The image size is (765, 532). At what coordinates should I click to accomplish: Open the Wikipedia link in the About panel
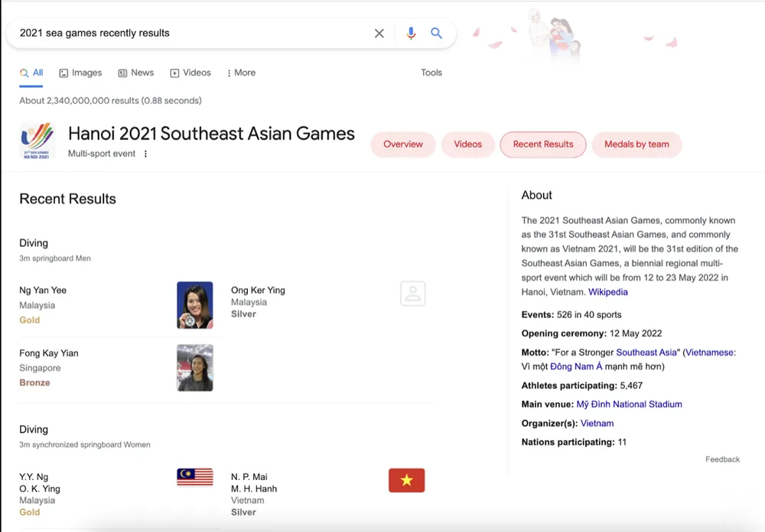[608, 291]
